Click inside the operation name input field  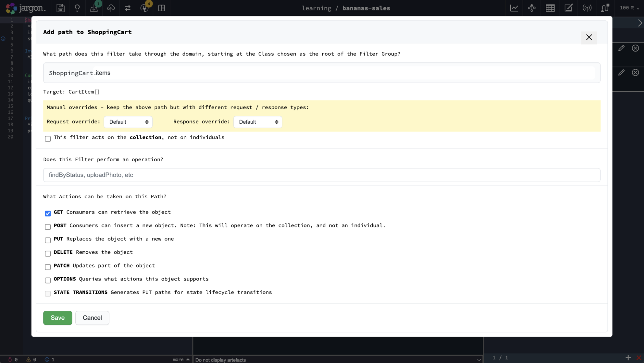(x=321, y=175)
